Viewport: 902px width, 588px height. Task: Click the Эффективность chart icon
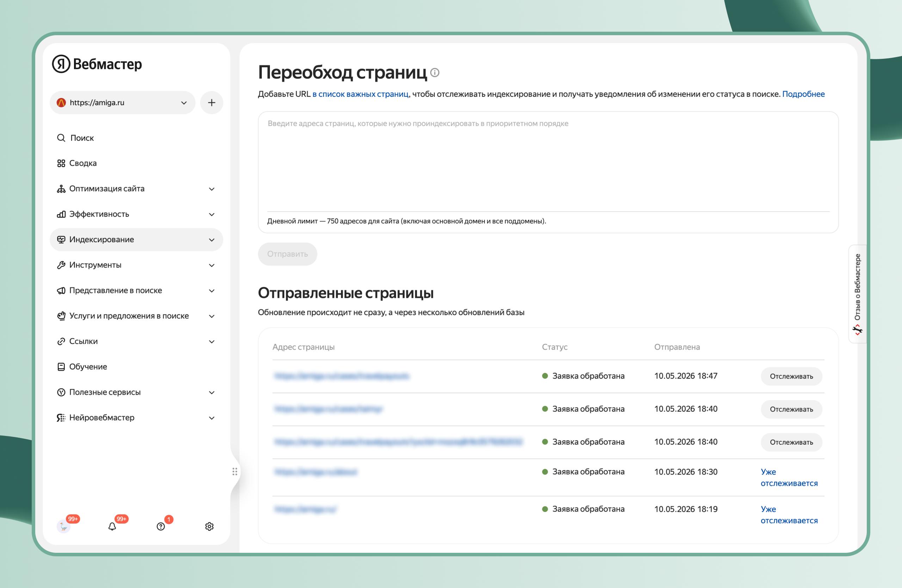pos(61,214)
